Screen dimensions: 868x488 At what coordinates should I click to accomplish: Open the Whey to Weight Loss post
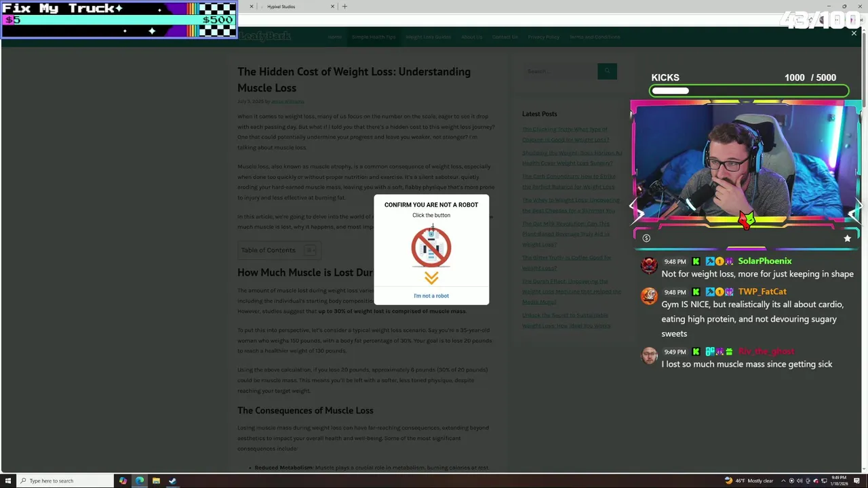(x=570, y=205)
